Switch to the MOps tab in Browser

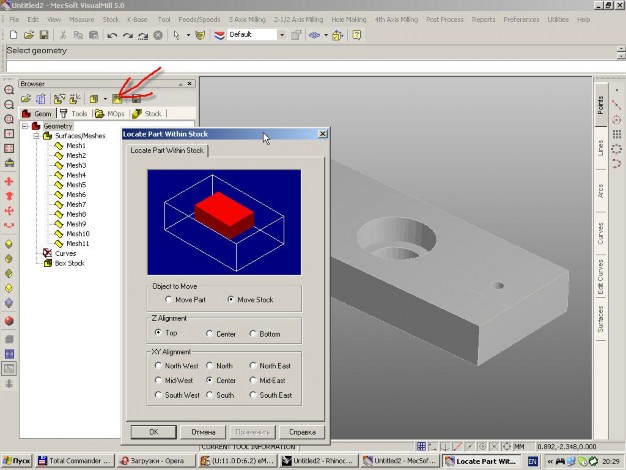110,114
